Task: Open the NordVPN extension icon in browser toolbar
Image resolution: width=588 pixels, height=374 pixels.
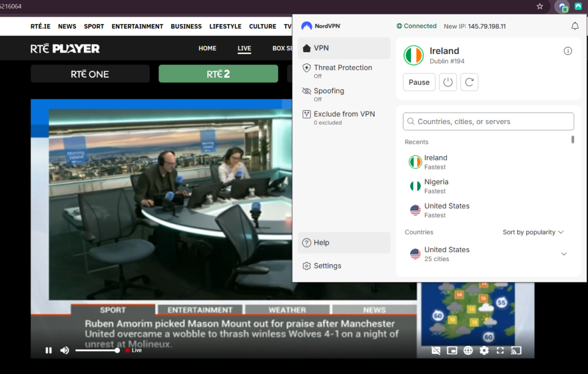Action: [x=562, y=7]
